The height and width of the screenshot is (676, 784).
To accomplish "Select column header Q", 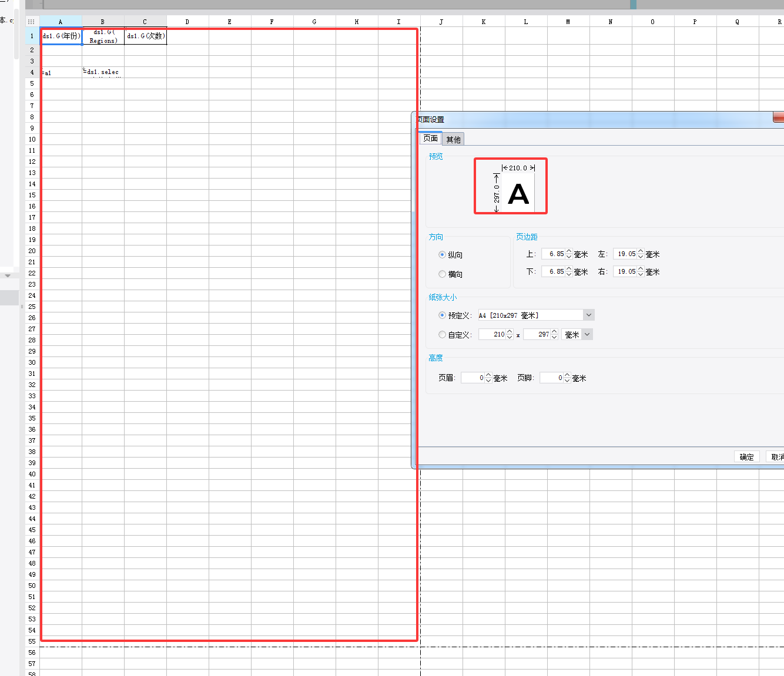I will [738, 22].
